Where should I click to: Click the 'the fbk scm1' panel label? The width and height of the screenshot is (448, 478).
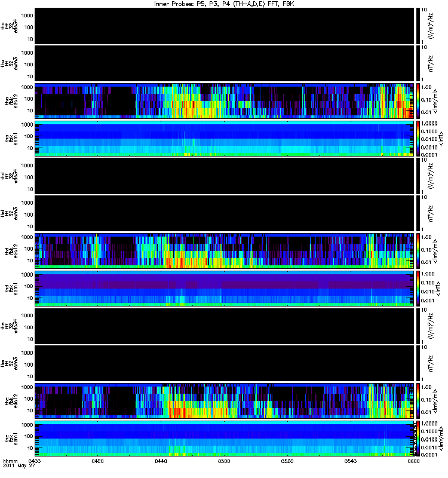point(11,439)
